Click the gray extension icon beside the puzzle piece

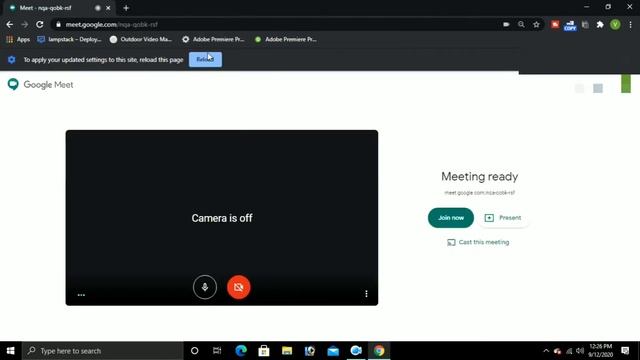(x=585, y=24)
